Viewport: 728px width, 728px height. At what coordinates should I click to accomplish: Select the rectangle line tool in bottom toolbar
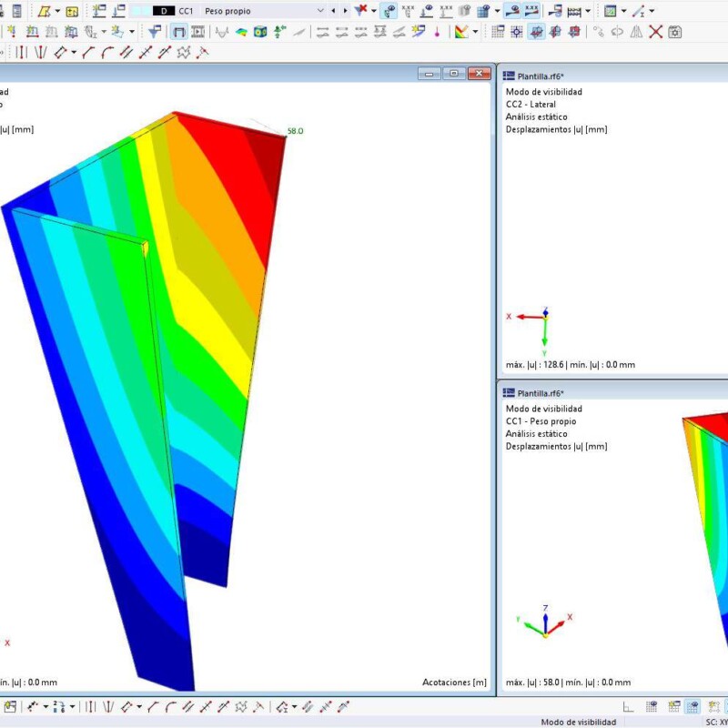[126, 707]
